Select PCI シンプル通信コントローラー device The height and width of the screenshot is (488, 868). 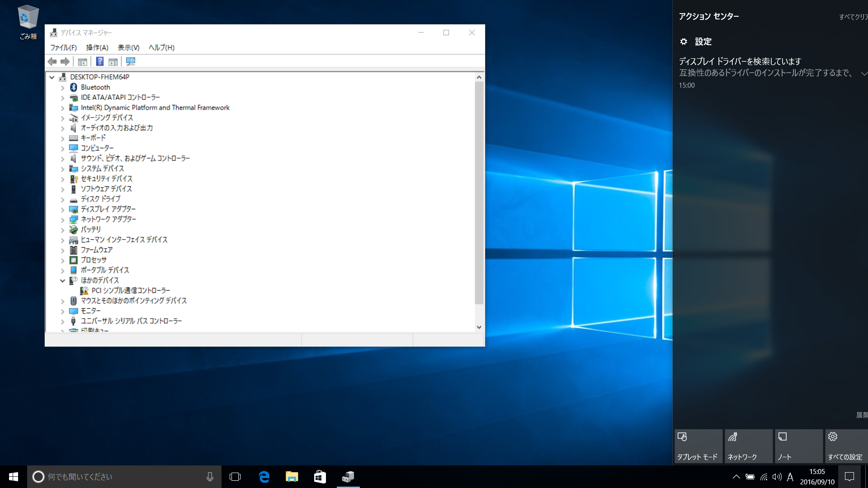[130, 291]
